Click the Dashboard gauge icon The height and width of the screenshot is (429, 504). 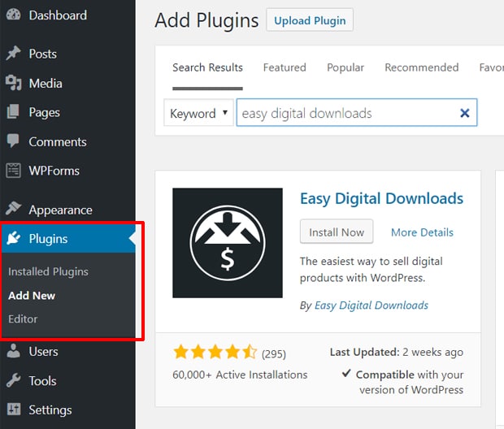pyautogui.click(x=13, y=15)
